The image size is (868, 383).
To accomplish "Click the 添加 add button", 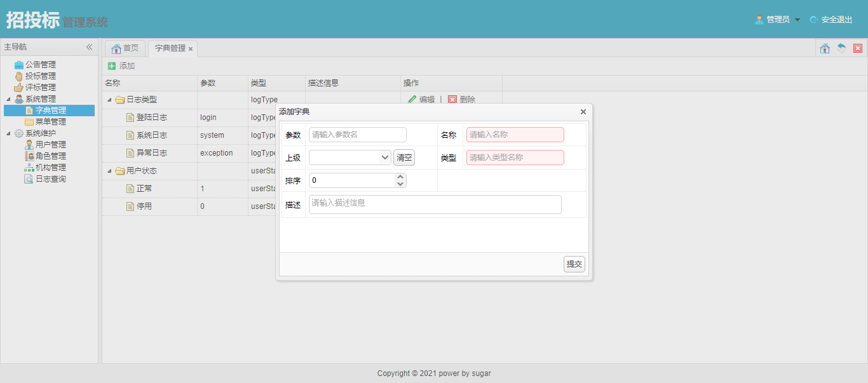I will (121, 66).
